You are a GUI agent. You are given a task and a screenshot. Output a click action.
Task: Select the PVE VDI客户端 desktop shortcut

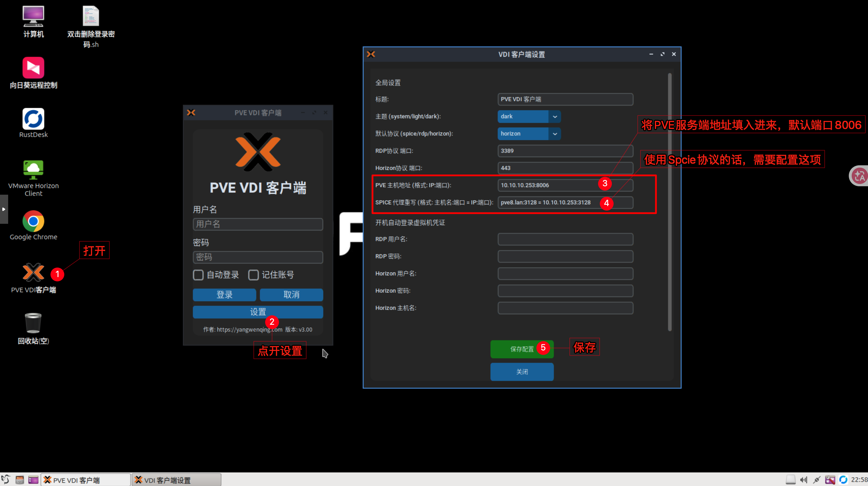pos(33,278)
